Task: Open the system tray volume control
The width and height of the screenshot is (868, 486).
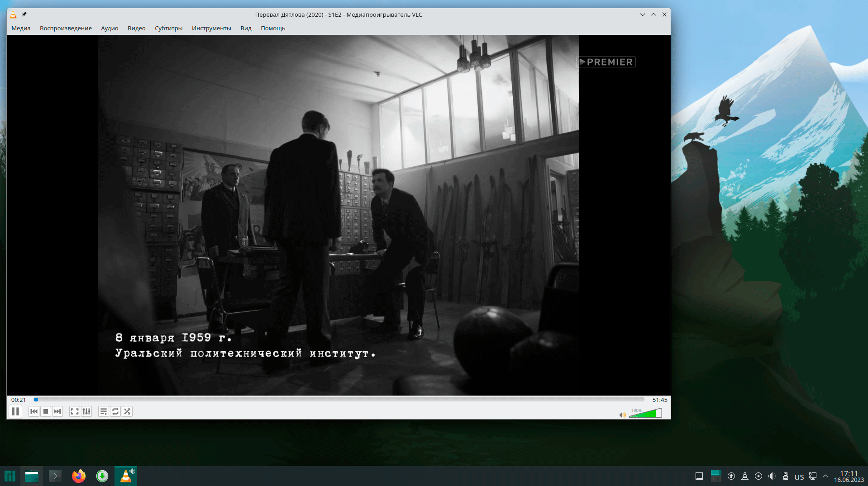Action: (772, 476)
